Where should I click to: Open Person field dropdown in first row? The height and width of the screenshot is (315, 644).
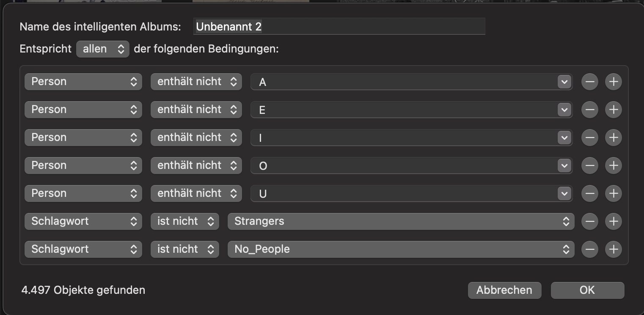[x=83, y=82]
